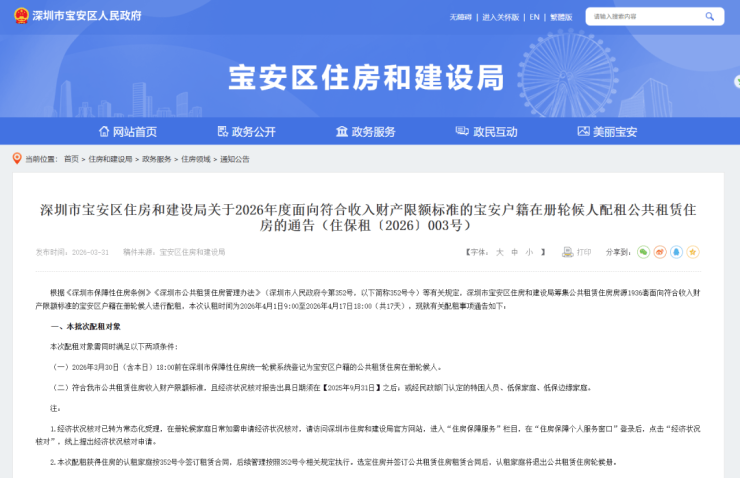Click the 稿件来源: 宝安区住房和建设局 text
The height and width of the screenshot is (478, 740).
pyautogui.click(x=174, y=252)
